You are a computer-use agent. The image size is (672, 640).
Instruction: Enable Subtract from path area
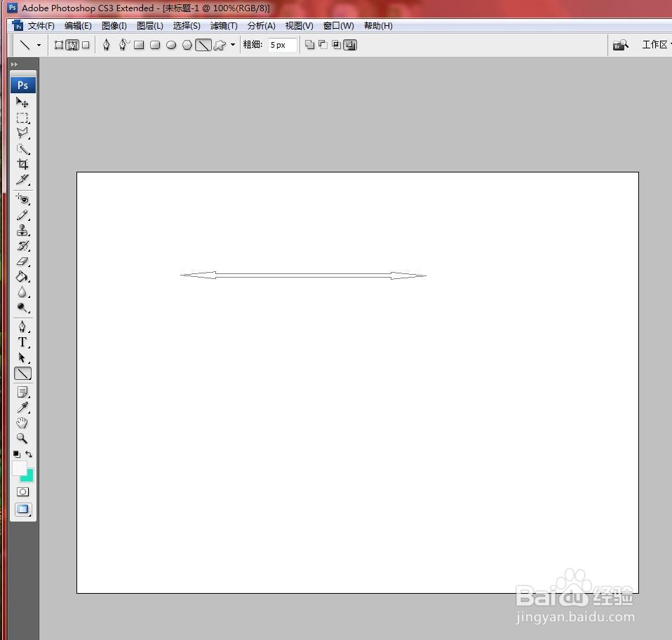[323, 45]
